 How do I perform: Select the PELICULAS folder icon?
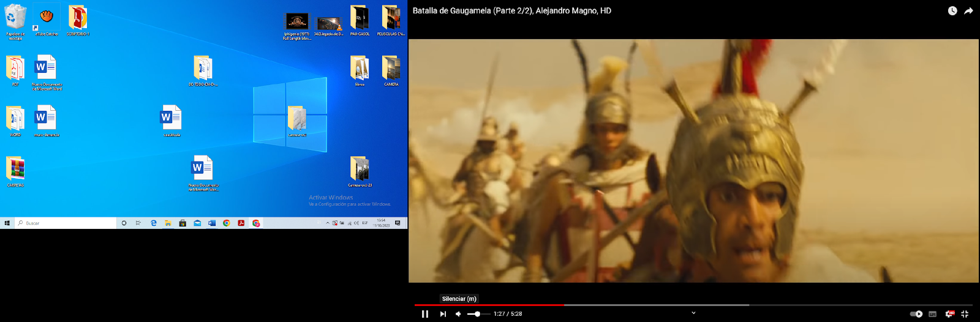click(x=391, y=20)
